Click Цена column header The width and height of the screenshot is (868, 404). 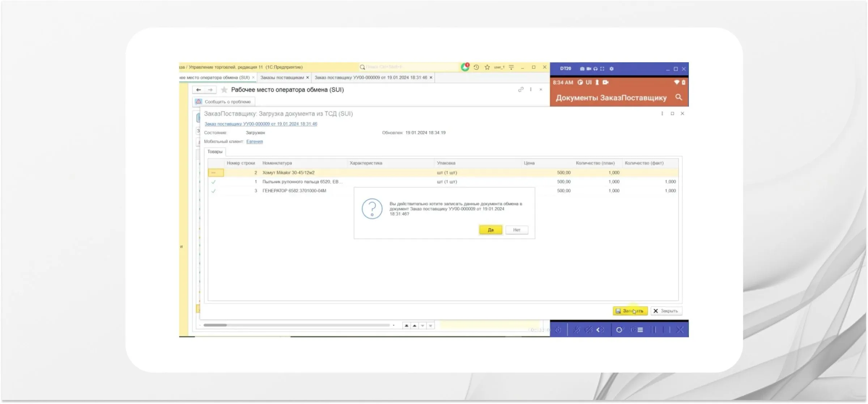pyautogui.click(x=547, y=163)
